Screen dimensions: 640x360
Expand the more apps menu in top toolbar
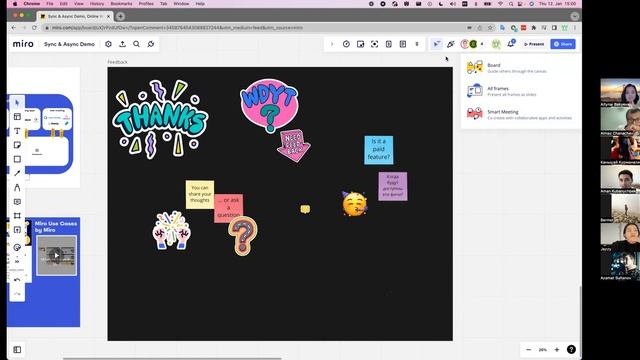[417, 44]
